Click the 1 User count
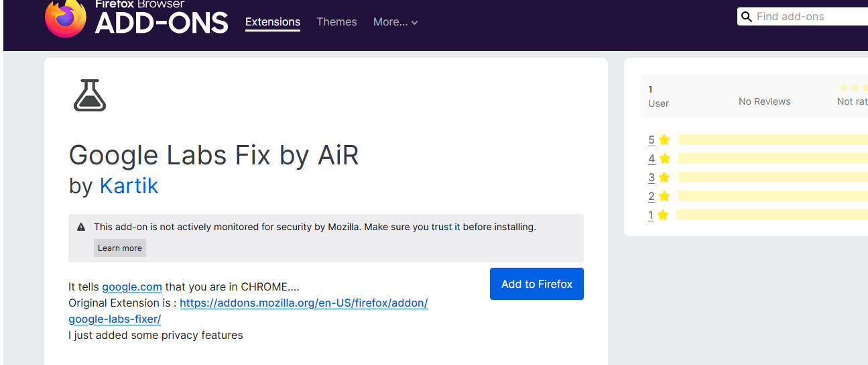 pyautogui.click(x=658, y=96)
